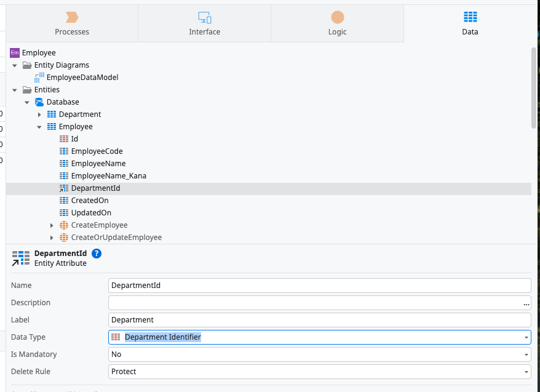Select the EmployeeCode attribute
This screenshot has height=392, width=540.
pyautogui.click(x=97, y=151)
